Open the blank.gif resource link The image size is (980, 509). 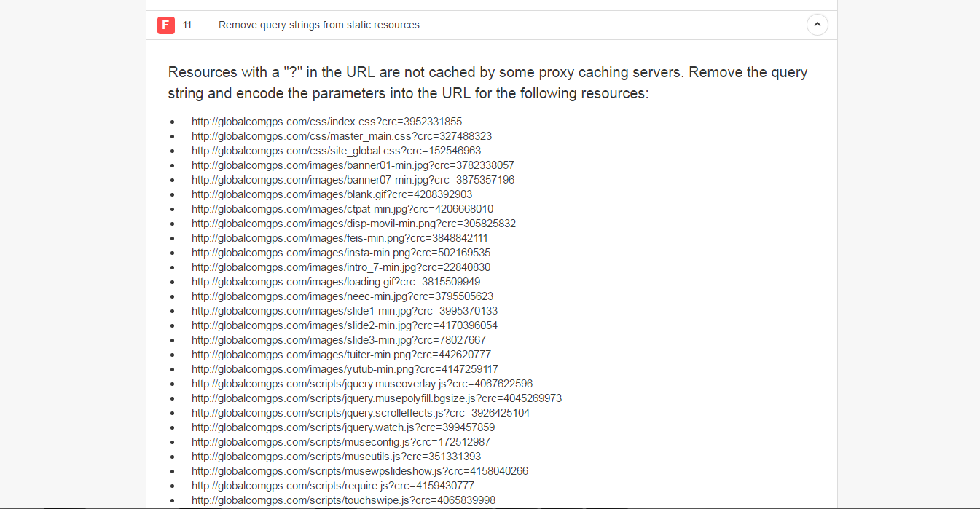tap(332, 194)
